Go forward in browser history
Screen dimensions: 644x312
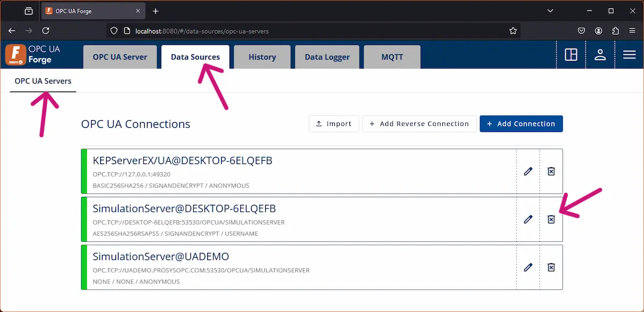pyautogui.click(x=29, y=31)
